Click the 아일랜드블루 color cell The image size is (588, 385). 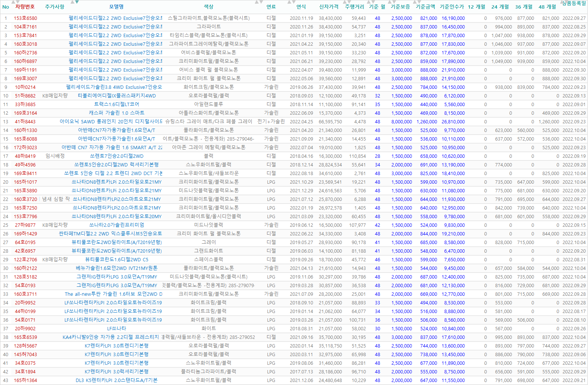209,104
